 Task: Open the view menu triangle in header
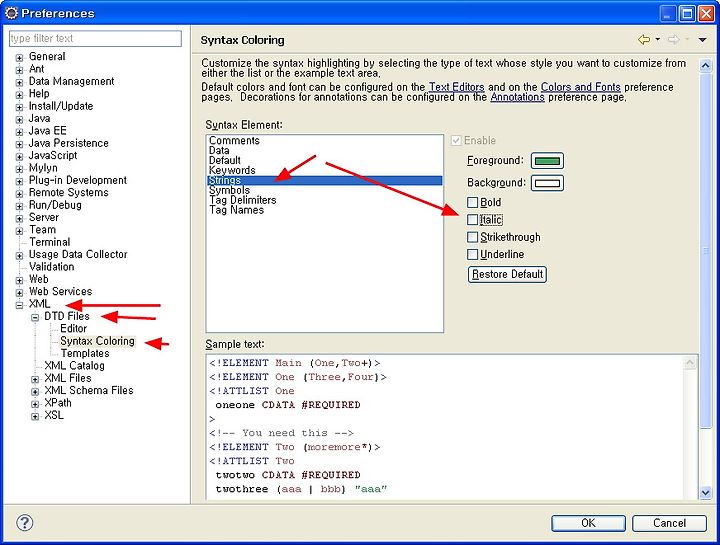(x=702, y=40)
